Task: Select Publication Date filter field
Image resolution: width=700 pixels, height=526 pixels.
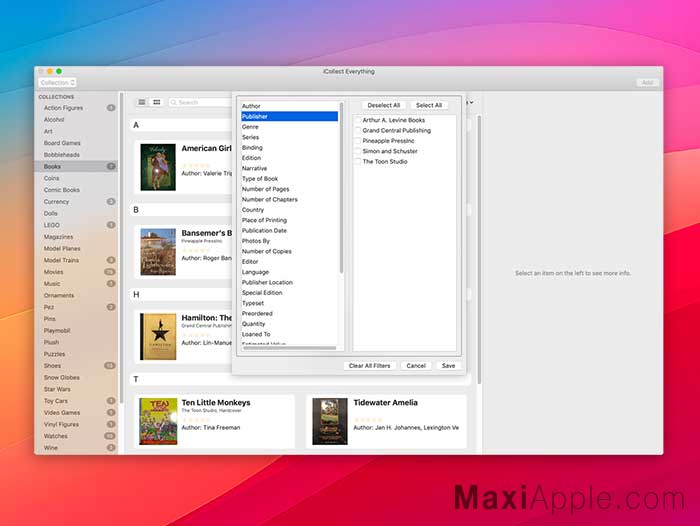Action: pos(289,230)
